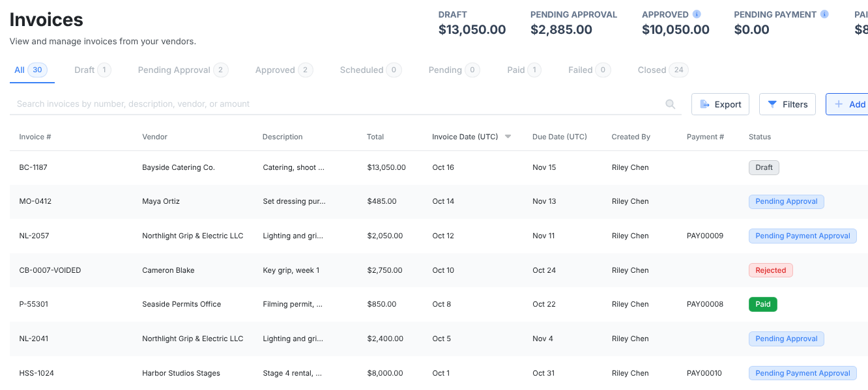Click the green Paid status badge
The image size is (868, 390).
tap(763, 304)
